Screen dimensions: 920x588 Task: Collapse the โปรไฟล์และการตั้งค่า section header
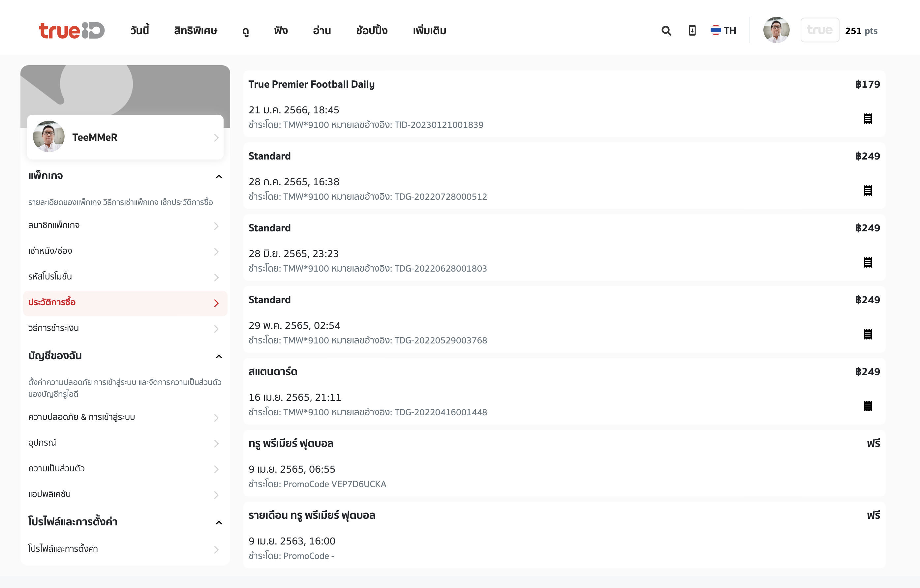[x=219, y=522]
